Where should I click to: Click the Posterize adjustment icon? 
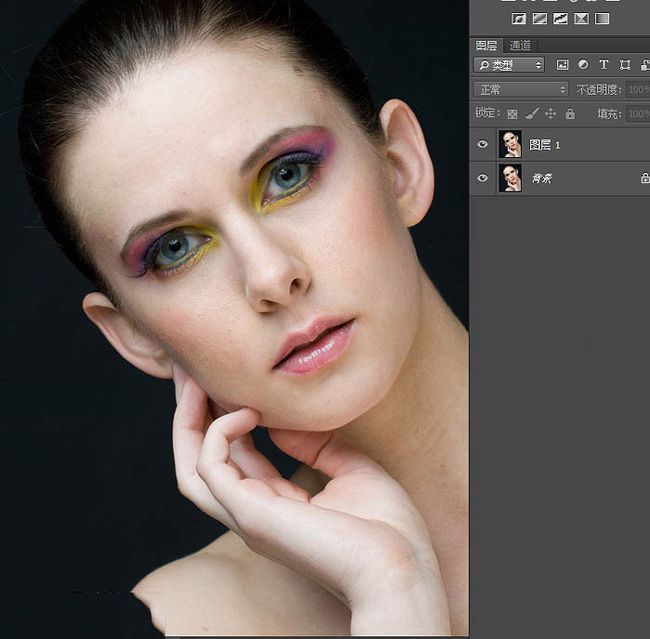pyautogui.click(x=540, y=19)
